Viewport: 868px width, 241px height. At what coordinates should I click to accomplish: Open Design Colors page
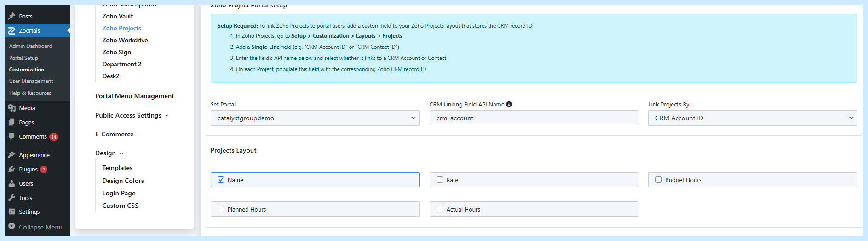pyautogui.click(x=123, y=181)
